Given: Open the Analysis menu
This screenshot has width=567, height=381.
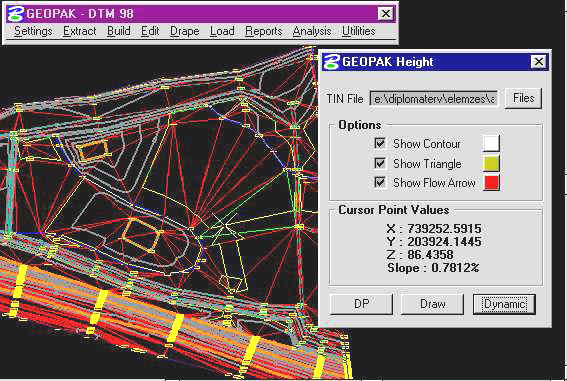Looking at the screenshot, I should (312, 31).
